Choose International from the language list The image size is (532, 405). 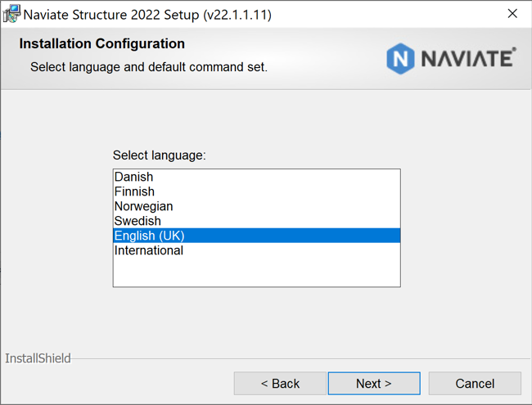[x=256, y=250]
